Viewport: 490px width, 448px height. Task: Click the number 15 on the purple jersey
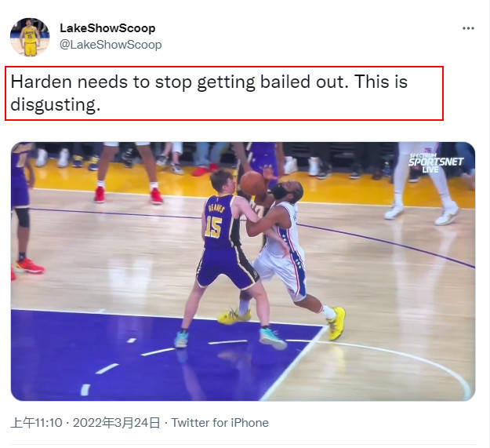[x=213, y=227]
